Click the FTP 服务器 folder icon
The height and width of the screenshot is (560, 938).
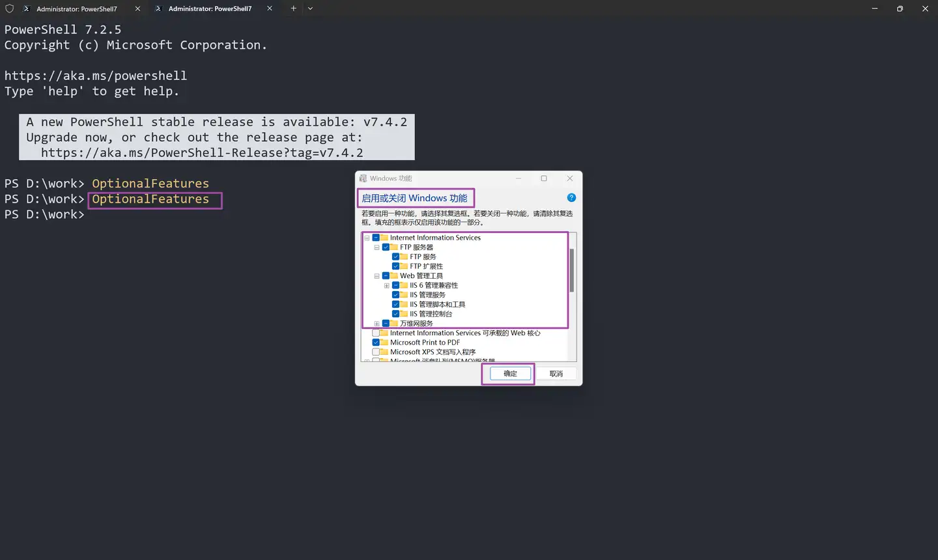pos(394,247)
